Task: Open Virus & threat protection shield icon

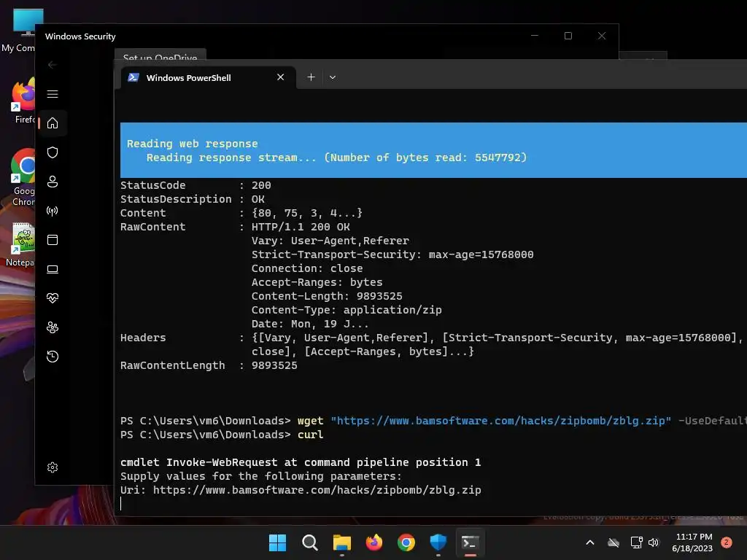Action: pos(53,152)
